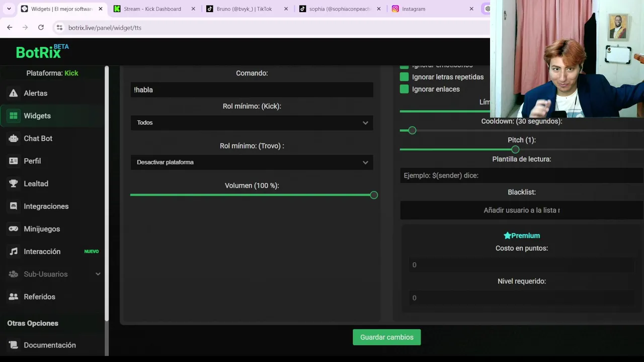Click the browser address bar URL

[x=105, y=28]
